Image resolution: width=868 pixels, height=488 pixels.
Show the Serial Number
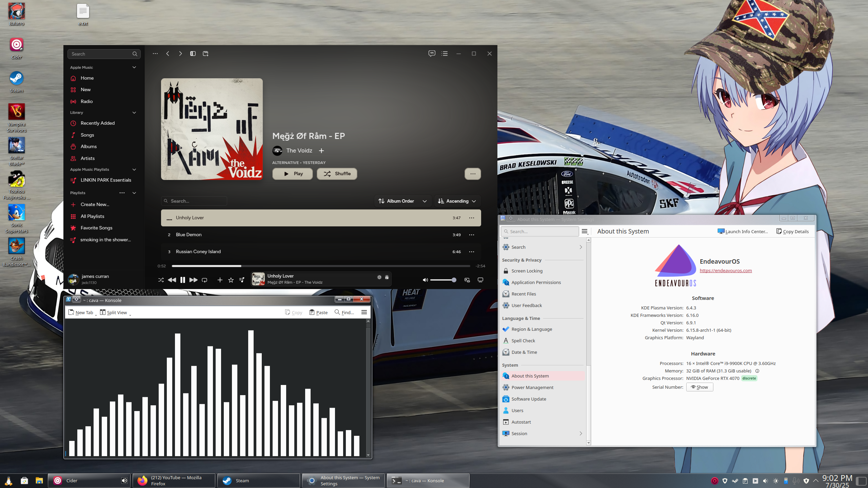point(699,387)
